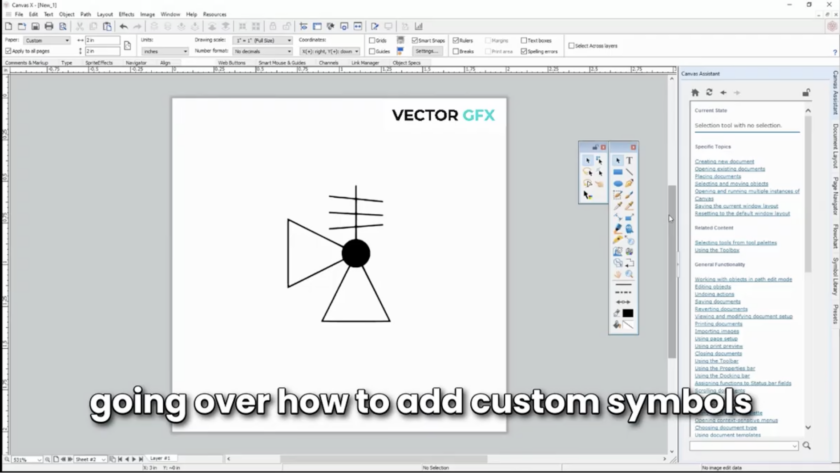Viewport: 840px width, 473px height.
Task: Switch to the Symbol Library side tab
Action: [x=835, y=276]
